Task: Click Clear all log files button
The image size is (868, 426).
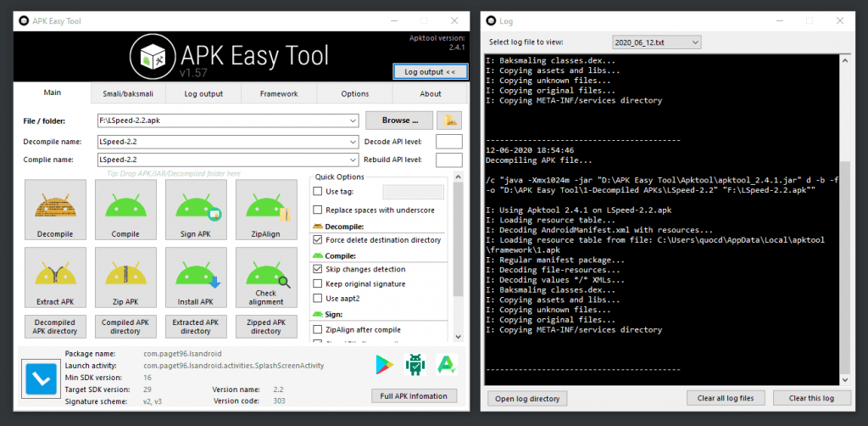Action: (x=726, y=398)
